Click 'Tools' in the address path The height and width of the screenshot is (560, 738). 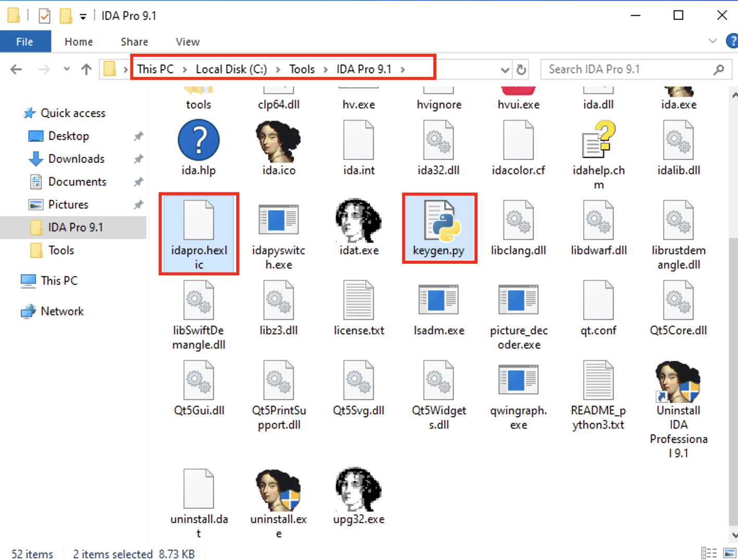coord(302,69)
